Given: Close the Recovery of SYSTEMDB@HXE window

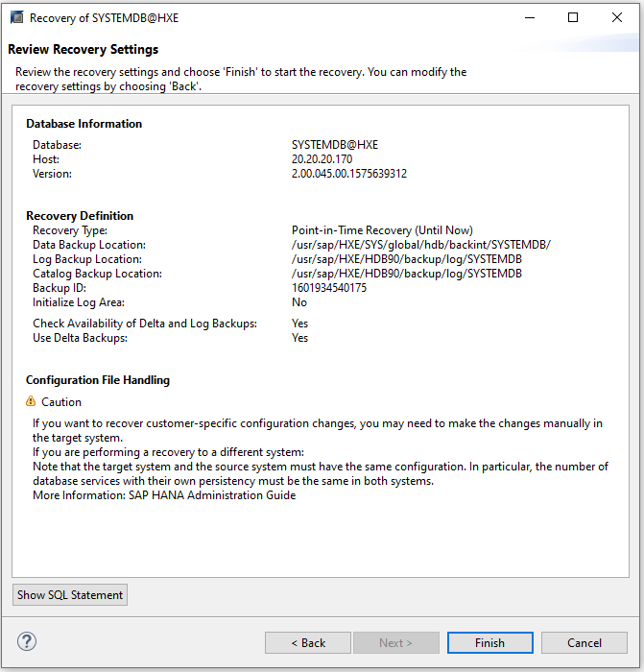Looking at the screenshot, I should coord(617,17).
